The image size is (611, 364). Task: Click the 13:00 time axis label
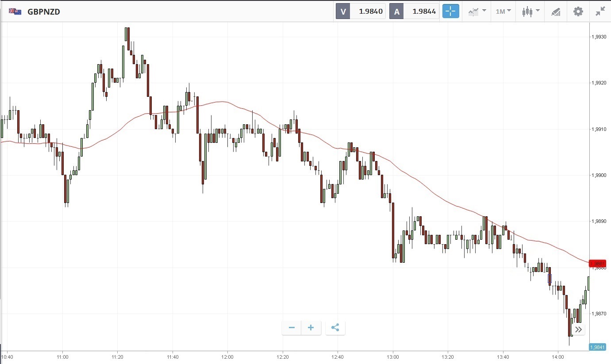(392, 356)
